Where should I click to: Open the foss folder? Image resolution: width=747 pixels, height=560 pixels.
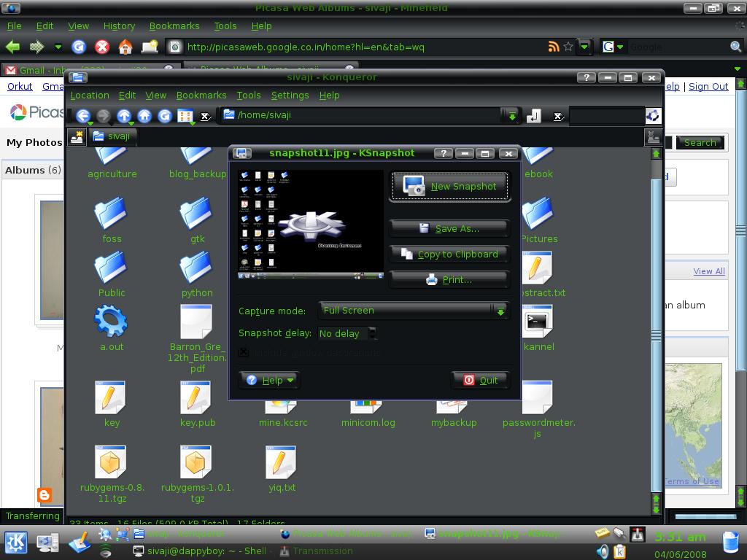(x=112, y=219)
